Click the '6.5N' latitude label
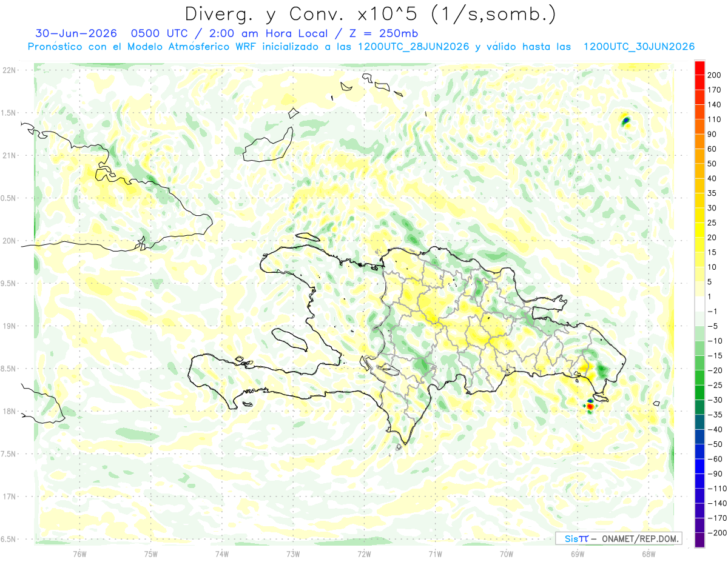The width and height of the screenshot is (728, 562). (x=9, y=539)
